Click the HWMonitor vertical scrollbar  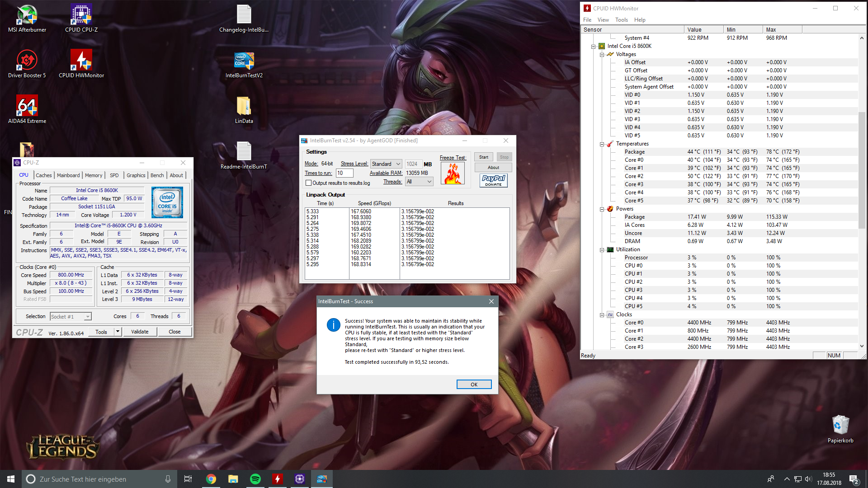point(862,170)
